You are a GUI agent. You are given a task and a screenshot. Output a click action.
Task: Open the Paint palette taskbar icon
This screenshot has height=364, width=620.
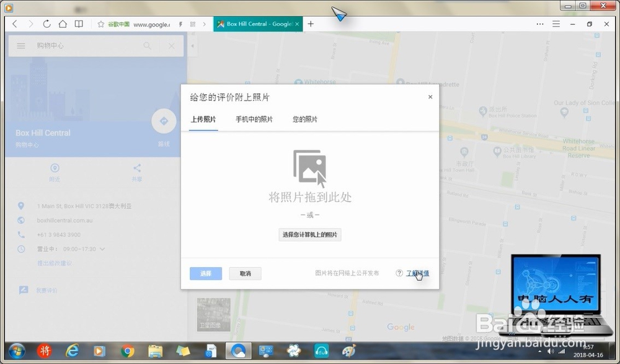coord(348,351)
